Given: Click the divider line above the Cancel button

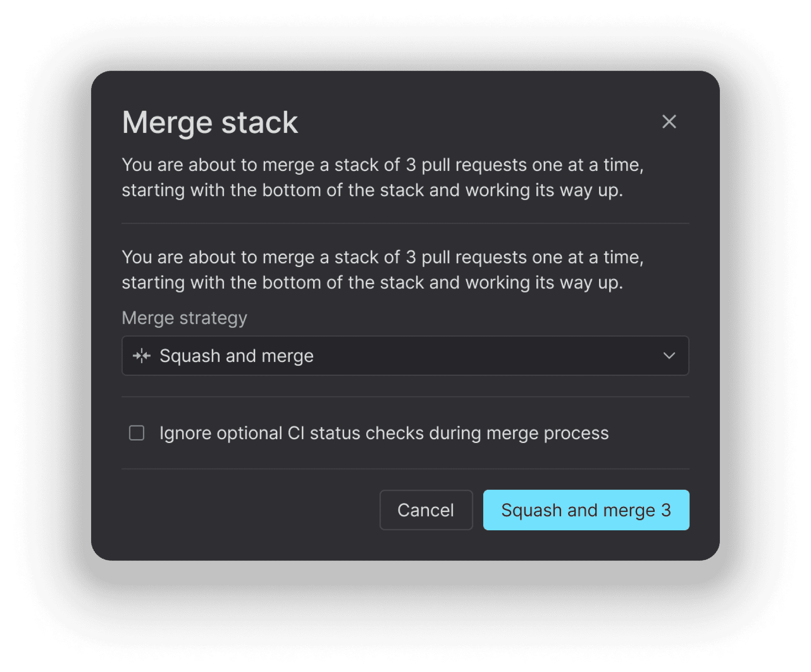Looking at the screenshot, I should (x=405, y=469).
